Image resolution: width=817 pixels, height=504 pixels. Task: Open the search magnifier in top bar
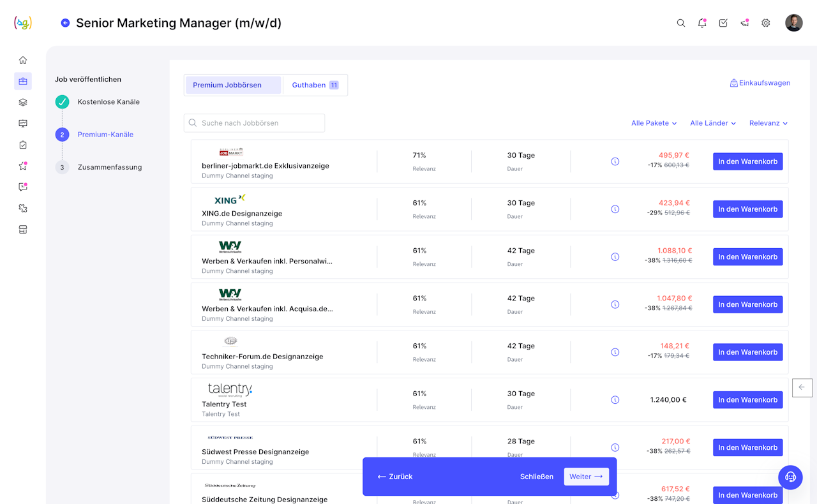pyautogui.click(x=681, y=23)
